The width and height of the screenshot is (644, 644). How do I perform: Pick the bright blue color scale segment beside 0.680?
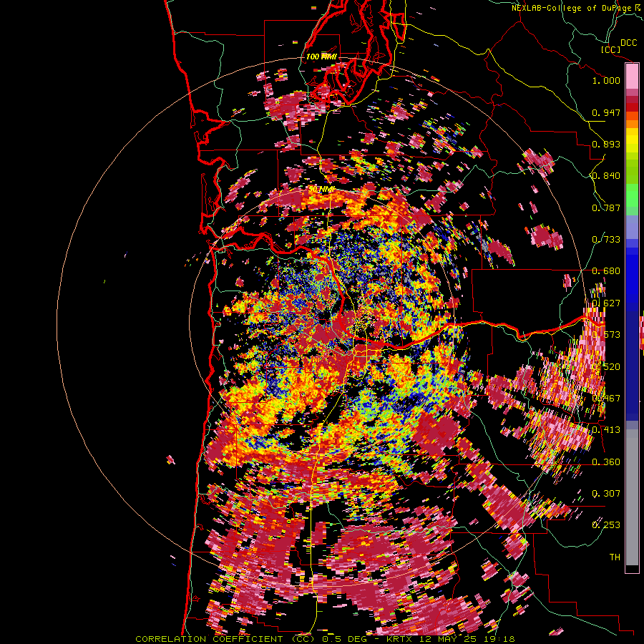click(632, 273)
